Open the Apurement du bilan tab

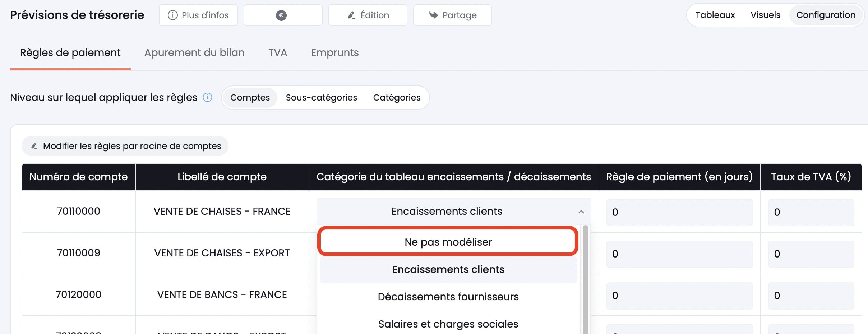194,52
